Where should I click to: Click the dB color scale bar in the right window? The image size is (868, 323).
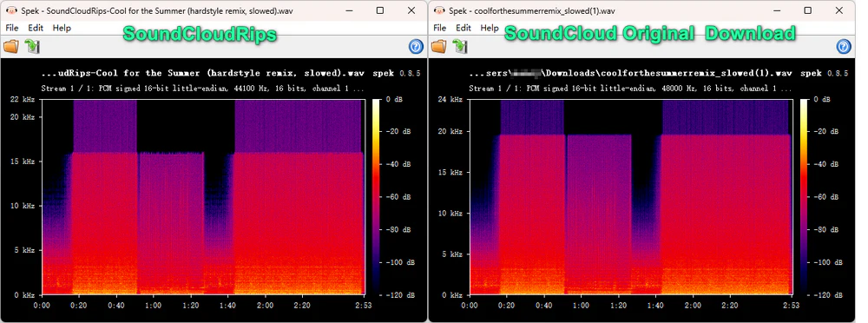805,197
